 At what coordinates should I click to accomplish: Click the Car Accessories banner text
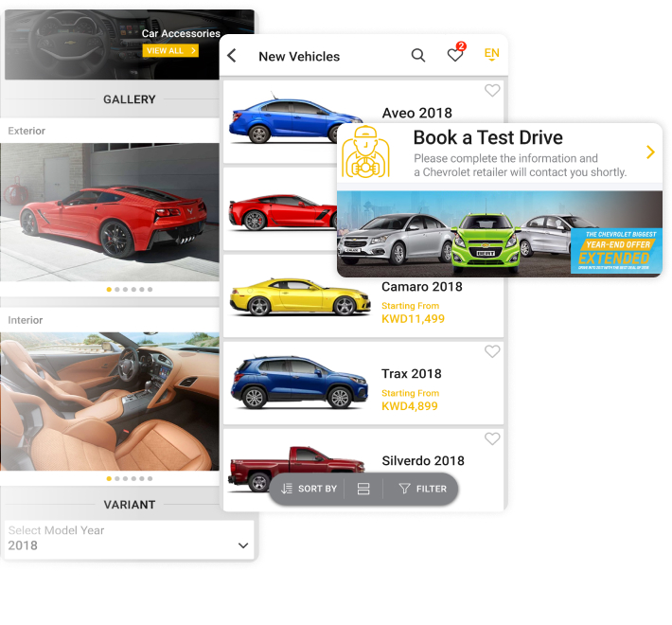tap(181, 33)
